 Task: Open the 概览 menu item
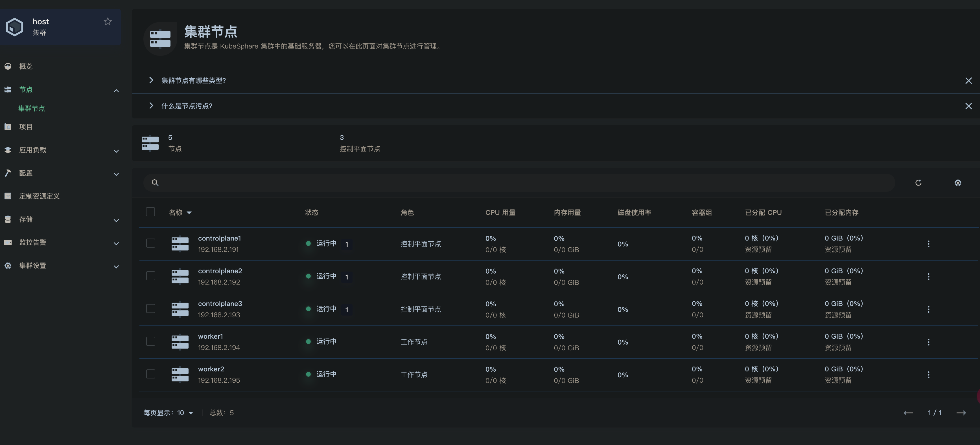click(x=26, y=67)
